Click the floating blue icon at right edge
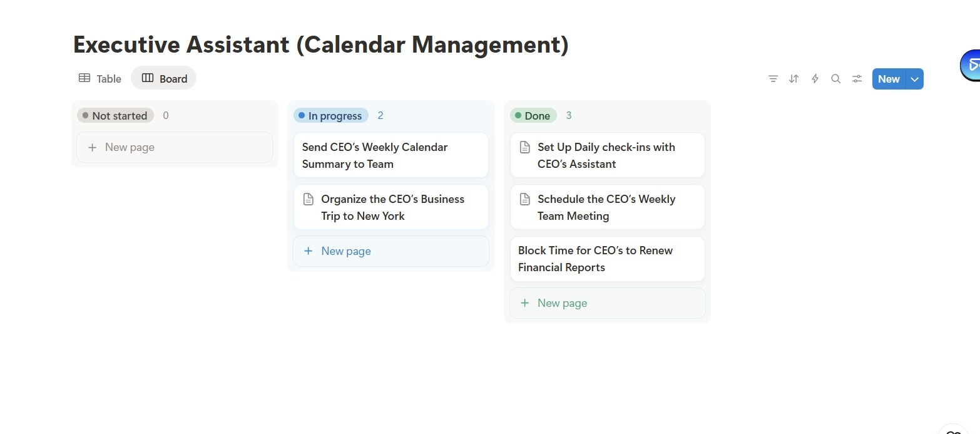 point(971,65)
